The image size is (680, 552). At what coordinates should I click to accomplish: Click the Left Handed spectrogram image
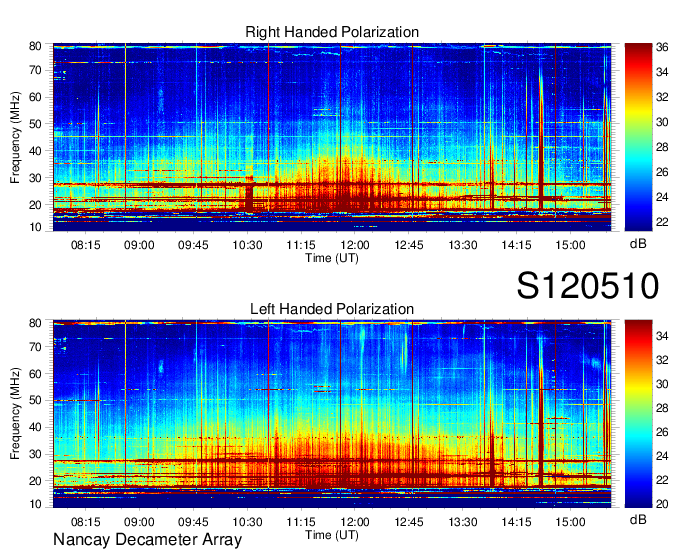[x=332, y=414]
